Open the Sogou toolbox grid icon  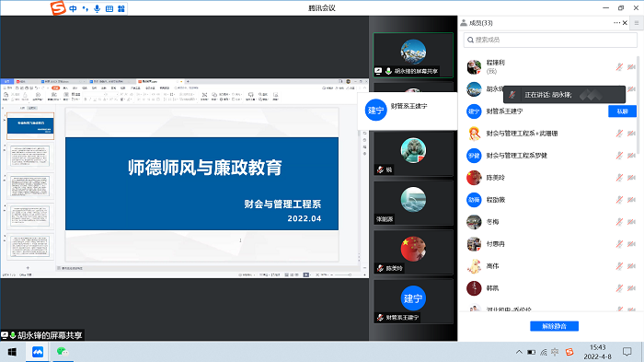tap(121, 8)
